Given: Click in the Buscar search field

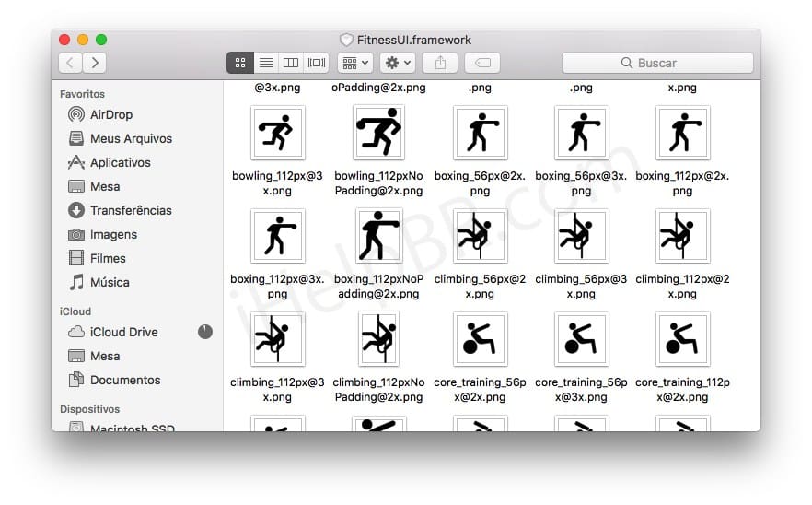Looking at the screenshot, I should coord(657,63).
